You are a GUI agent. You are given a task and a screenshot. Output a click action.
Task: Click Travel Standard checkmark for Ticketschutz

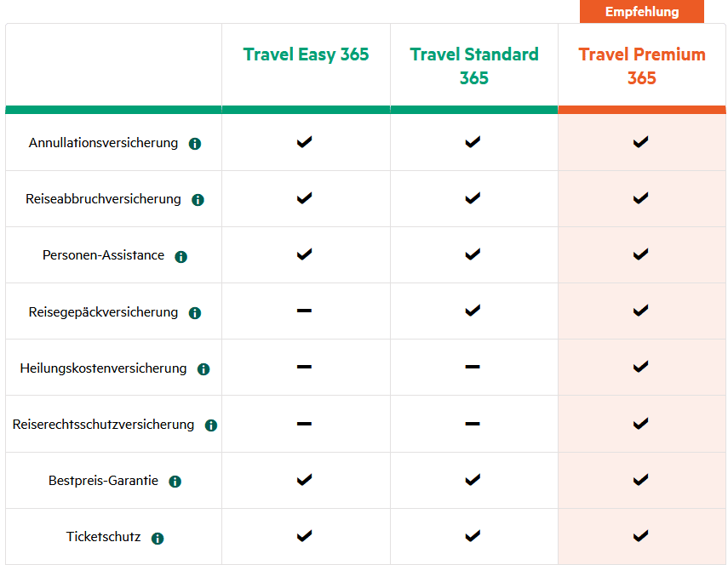[x=473, y=535]
